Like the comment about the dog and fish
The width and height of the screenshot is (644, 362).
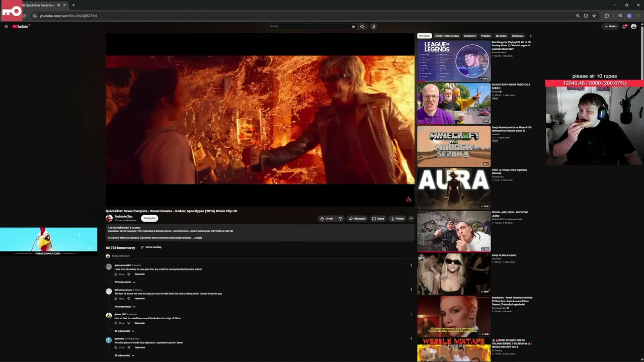[116, 299]
